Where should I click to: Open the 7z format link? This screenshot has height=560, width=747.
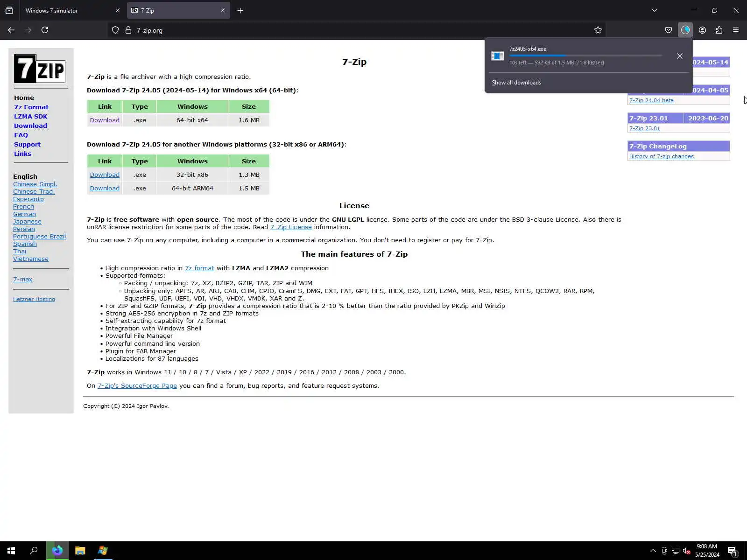(x=199, y=268)
